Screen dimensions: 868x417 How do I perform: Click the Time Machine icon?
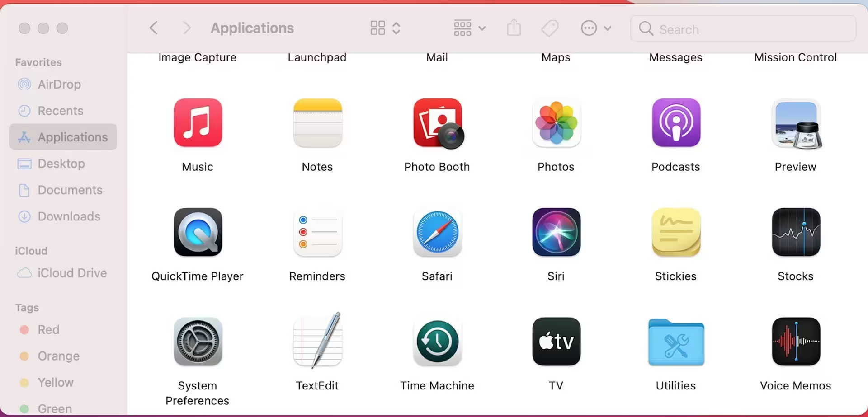pos(437,342)
